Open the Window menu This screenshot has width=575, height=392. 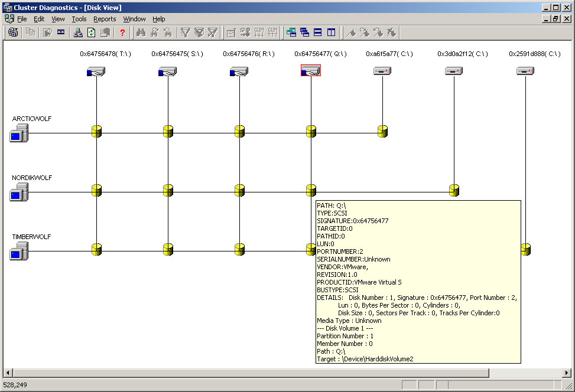pos(134,19)
